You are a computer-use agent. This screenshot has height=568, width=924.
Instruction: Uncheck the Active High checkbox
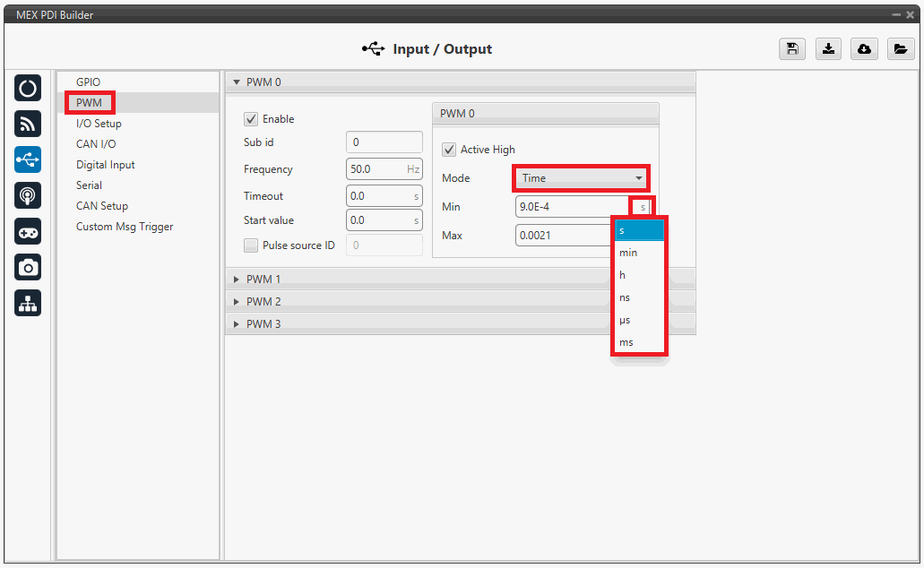449,150
